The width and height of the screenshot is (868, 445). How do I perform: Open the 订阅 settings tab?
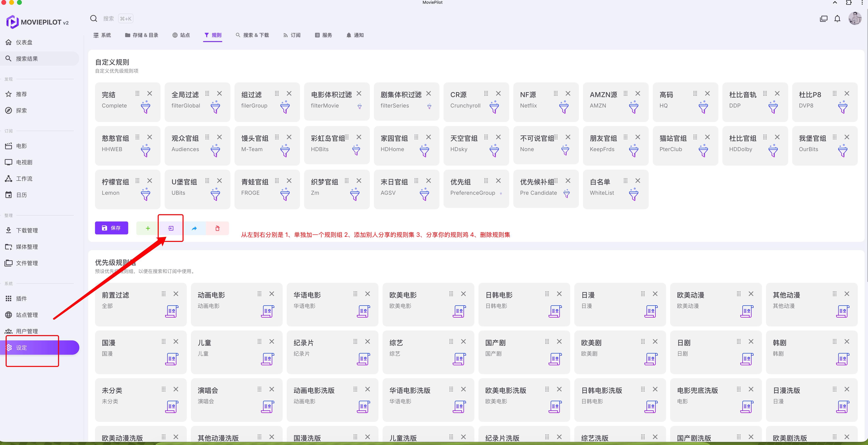(x=291, y=35)
